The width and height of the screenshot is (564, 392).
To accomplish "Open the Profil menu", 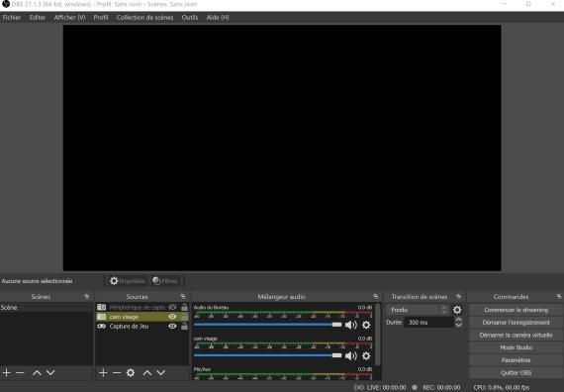I will click(x=101, y=17).
